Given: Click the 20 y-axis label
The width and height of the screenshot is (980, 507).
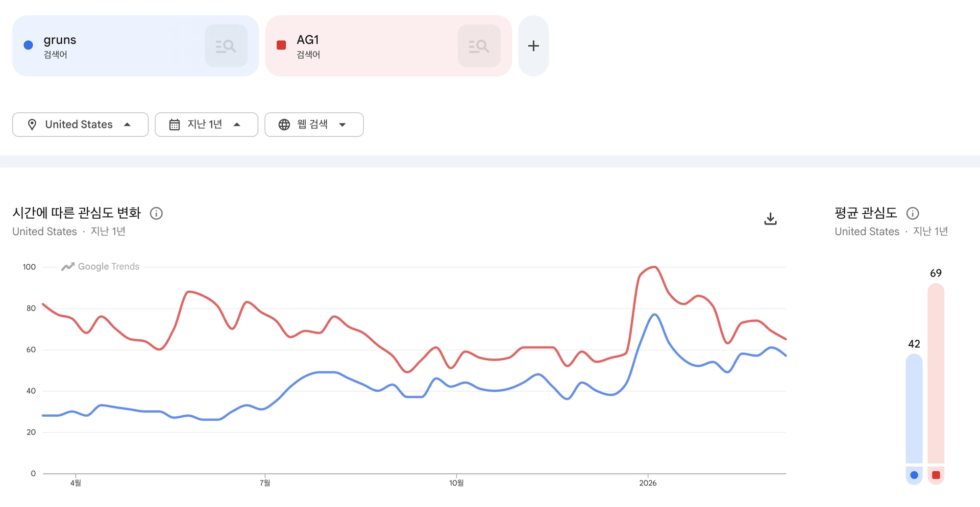Looking at the screenshot, I should [31, 432].
